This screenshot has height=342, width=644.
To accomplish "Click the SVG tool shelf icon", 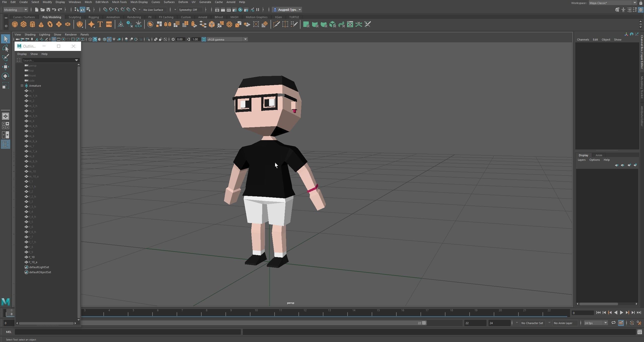I will 109,24.
